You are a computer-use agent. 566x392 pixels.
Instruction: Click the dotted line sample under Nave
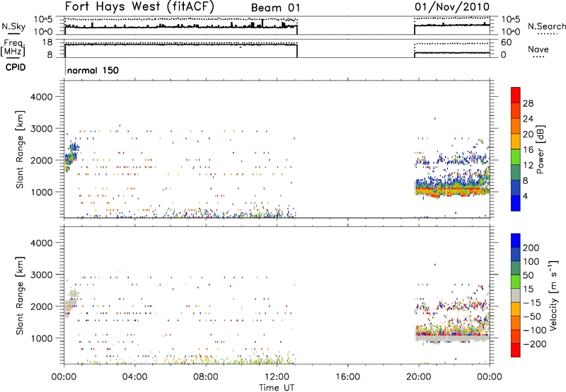538,57
